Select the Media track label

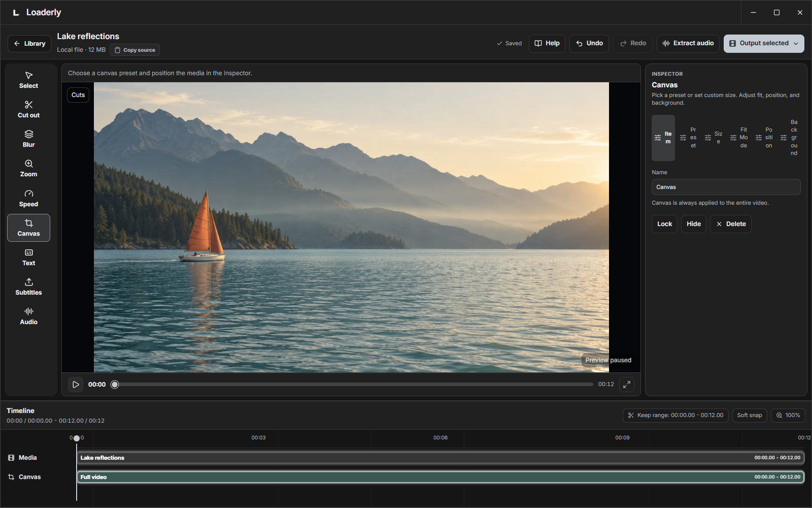(x=22, y=458)
